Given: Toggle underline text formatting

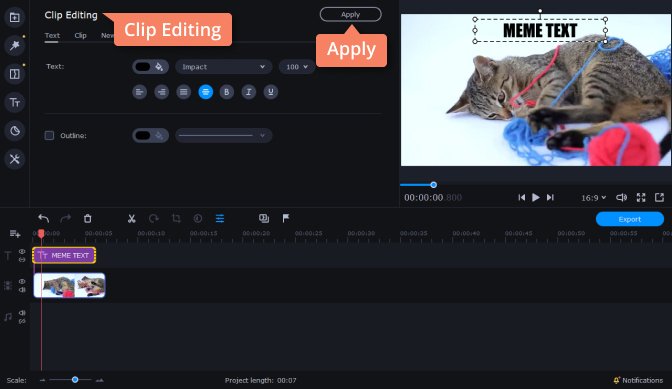Looking at the screenshot, I should [270, 92].
